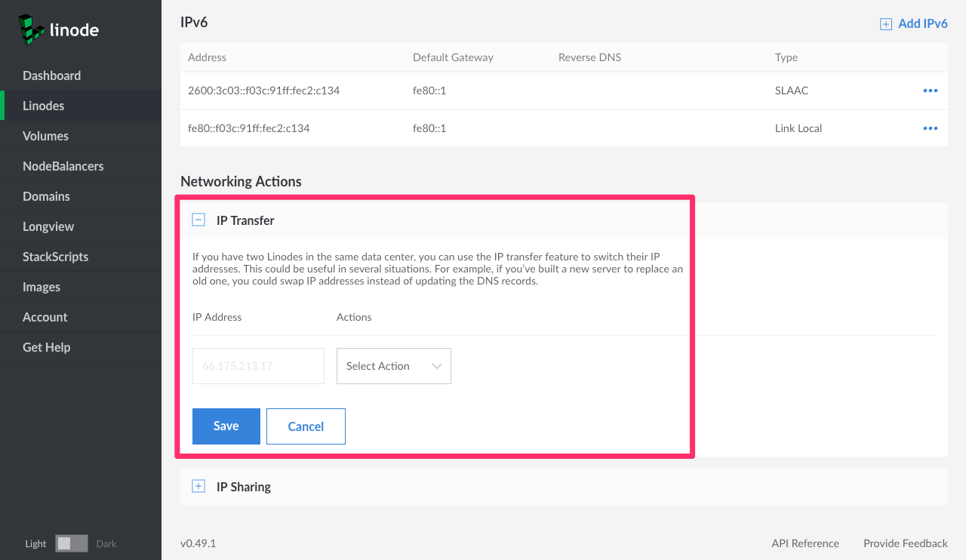Open the Domains sidebar item
The width and height of the screenshot is (966, 560).
46,196
